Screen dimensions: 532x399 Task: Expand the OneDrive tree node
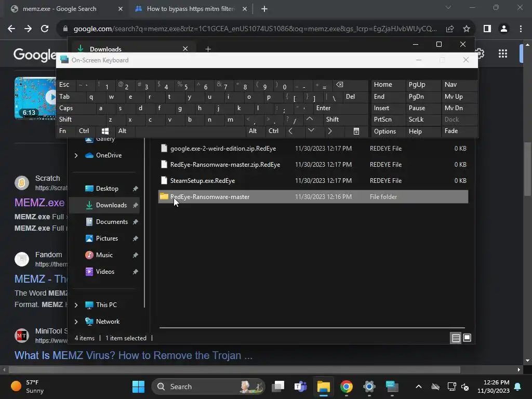pyautogui.click(x=76, y=155)
